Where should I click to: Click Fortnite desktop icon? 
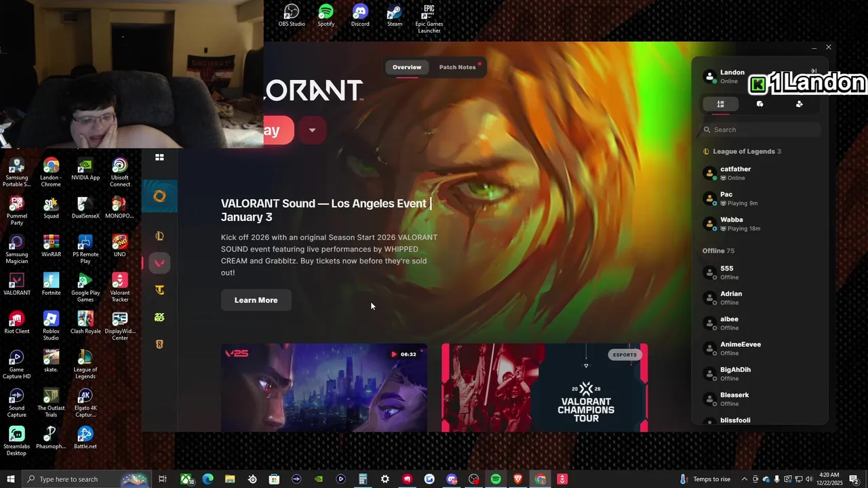coord(51,285)
